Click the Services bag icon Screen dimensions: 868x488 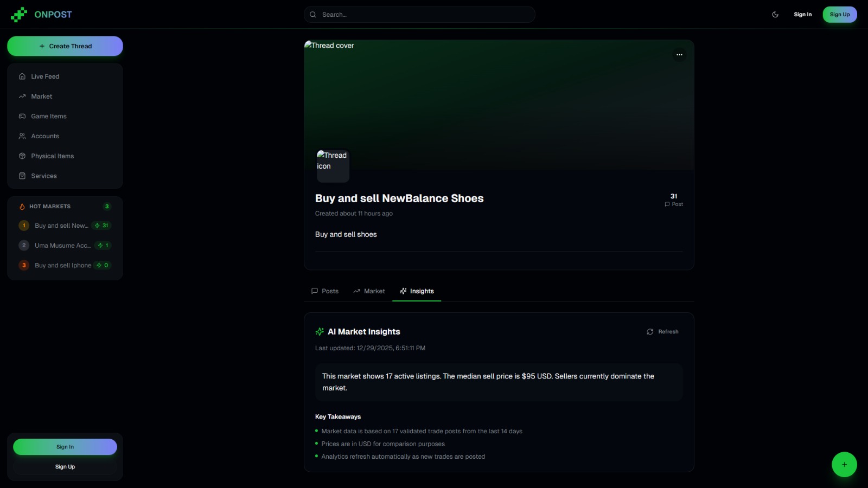tap(22, 176)
